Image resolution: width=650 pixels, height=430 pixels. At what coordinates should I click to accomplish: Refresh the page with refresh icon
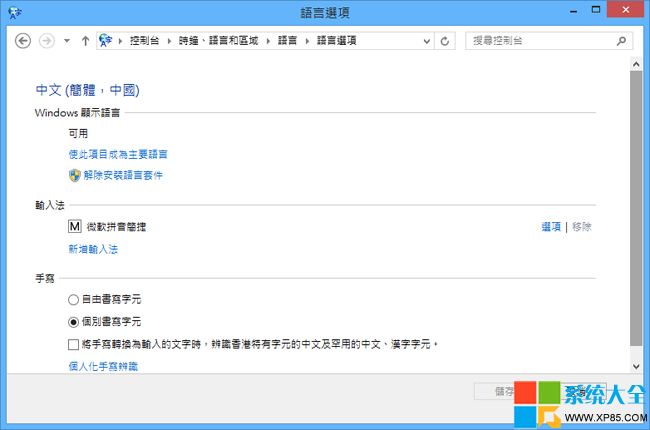[x=445, y=41]
